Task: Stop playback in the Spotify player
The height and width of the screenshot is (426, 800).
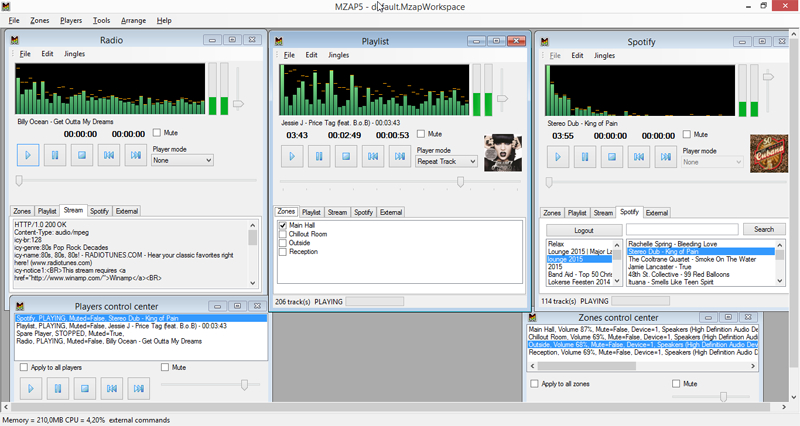Action: point(611,156)
